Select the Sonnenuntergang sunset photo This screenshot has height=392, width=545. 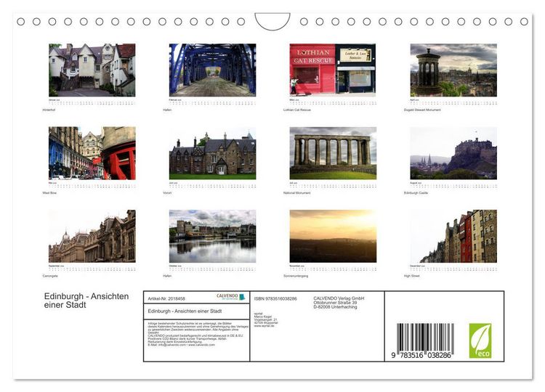pos(333,236)
